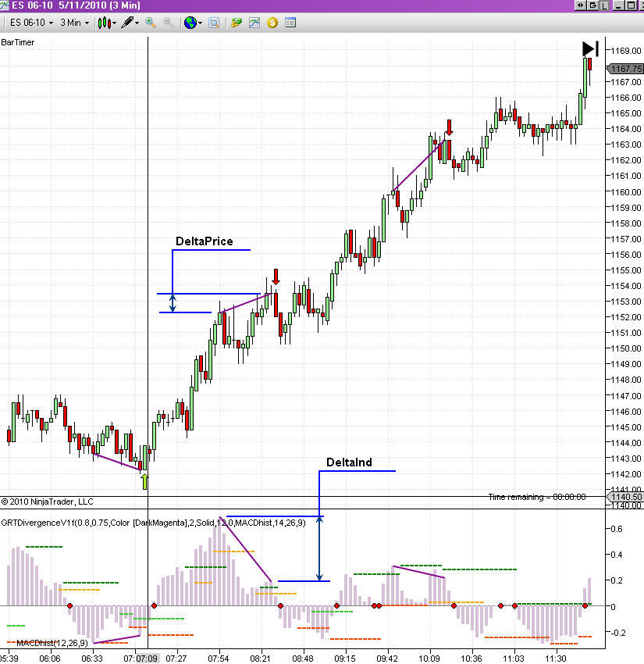Viewport: 644px width, 664px height.
Task: Click the data box magnifier window icon
Action: [214, 23]
